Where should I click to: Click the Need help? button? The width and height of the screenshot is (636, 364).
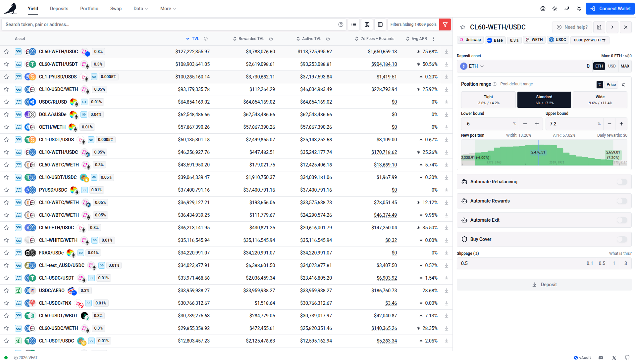pyautogui.click(x=572, y=27)
